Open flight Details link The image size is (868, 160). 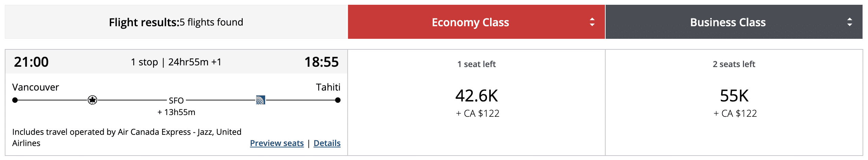pos(327,143)
